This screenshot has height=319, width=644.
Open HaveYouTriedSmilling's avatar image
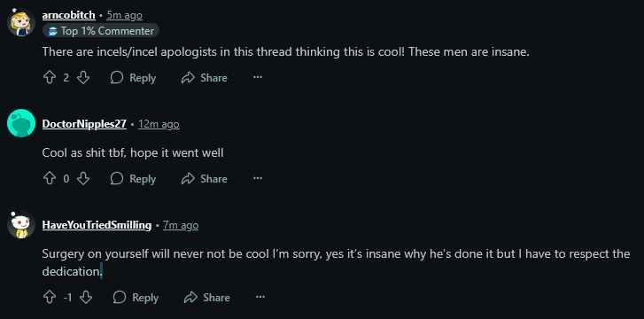coord(21,224)
